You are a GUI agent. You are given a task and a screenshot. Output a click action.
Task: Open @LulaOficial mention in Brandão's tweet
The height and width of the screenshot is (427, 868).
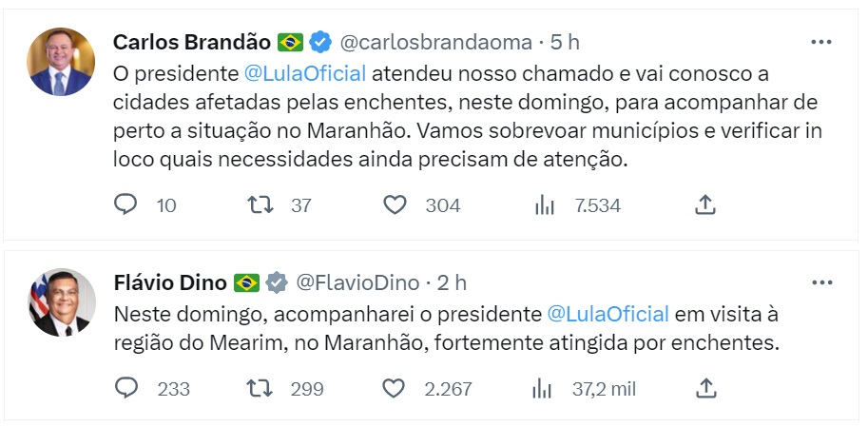point(304,72)
